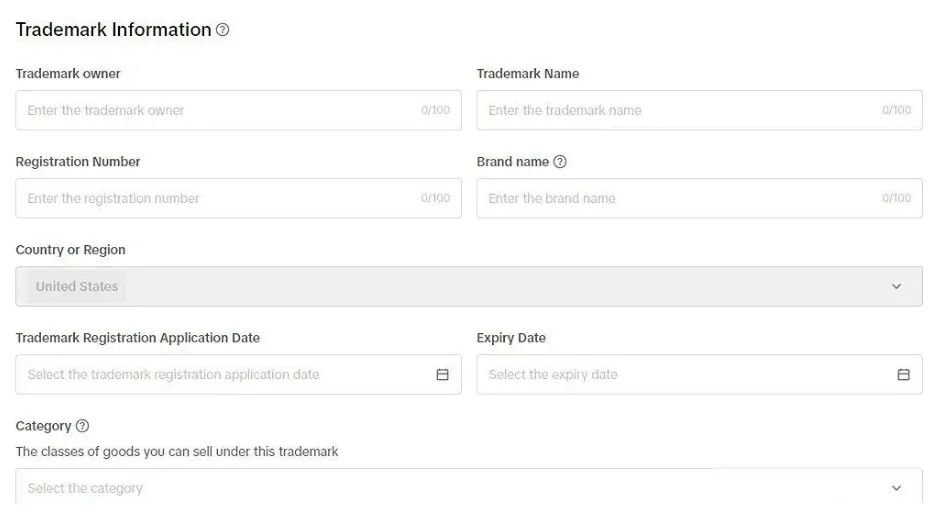This screenshot has width=936, height=518.
Task: Open the Select the category combo box
Action: [469, 488]
